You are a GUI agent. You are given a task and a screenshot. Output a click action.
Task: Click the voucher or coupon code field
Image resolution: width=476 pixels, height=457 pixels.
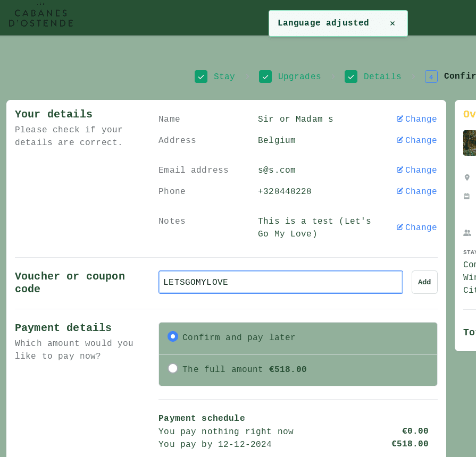click(280, 282)
